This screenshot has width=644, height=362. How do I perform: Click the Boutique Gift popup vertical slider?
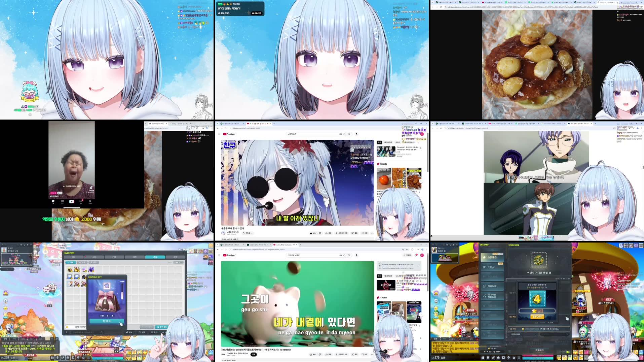[122, 291]
